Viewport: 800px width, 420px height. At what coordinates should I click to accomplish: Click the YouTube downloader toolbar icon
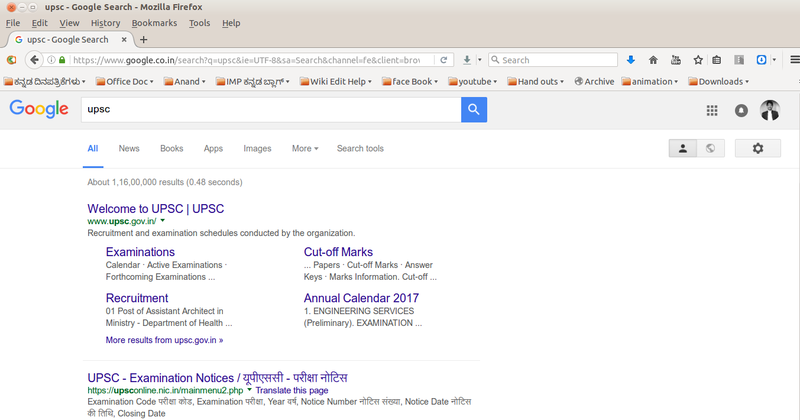(x=676, y=60)
